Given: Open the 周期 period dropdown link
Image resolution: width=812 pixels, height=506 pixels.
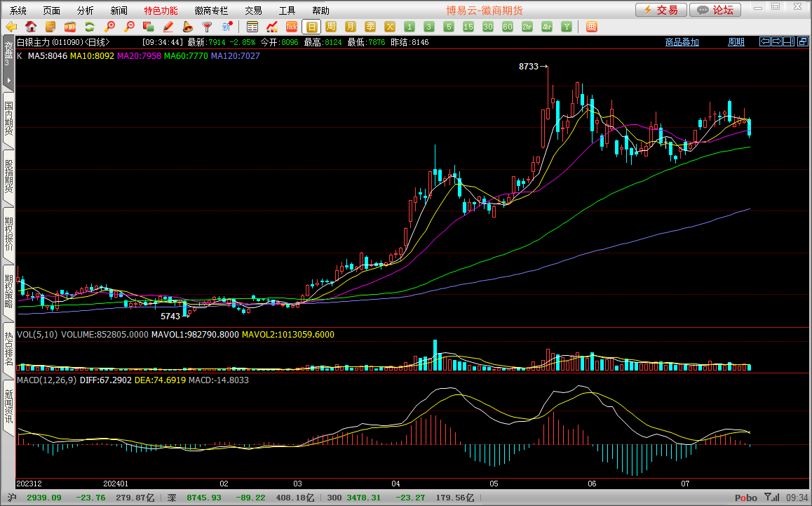Looking at the screenshot, I should click(x=736, y=42).
